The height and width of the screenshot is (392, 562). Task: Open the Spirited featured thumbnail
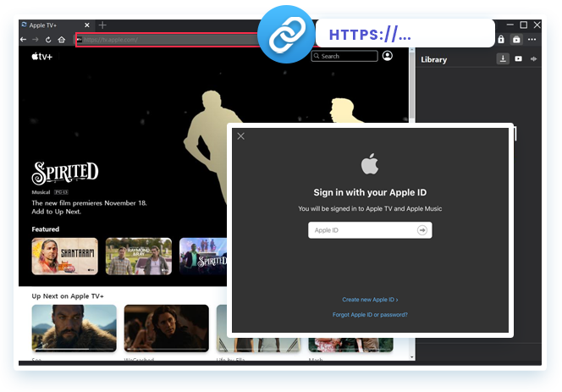click(x=203, y=257)
